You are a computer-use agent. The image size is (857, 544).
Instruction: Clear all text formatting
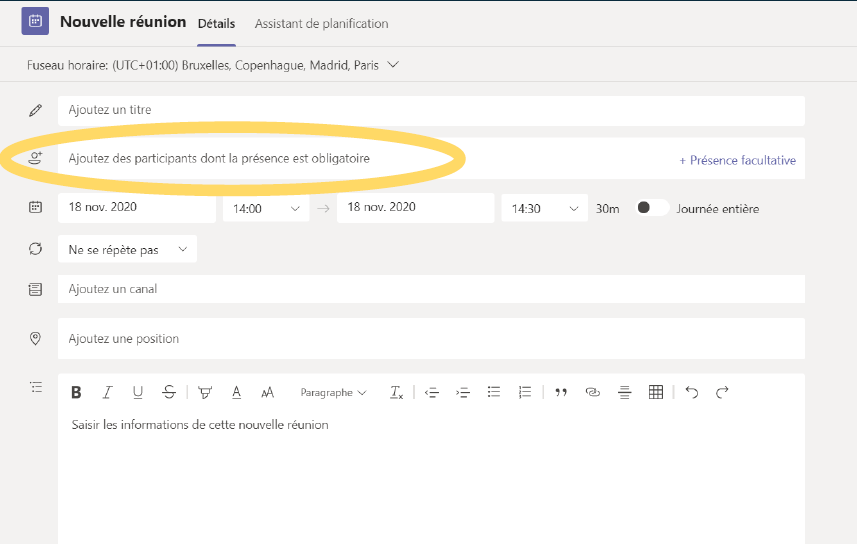396,392
